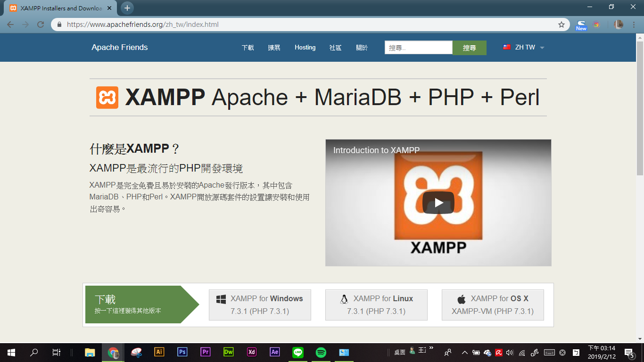Image resolution: width=644 pixels, height=362 pixels.
Task: Reload the page in Chrome
Action: click(x=41, y=25)
